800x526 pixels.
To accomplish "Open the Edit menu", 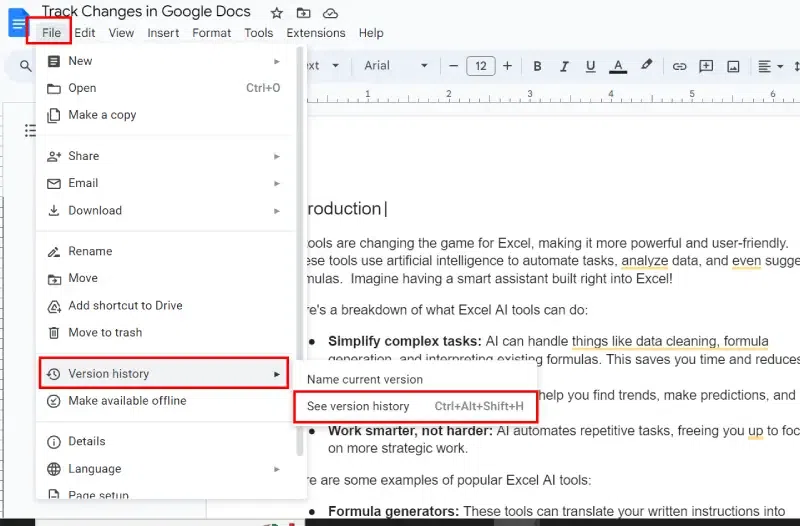I will click(85, 33).
